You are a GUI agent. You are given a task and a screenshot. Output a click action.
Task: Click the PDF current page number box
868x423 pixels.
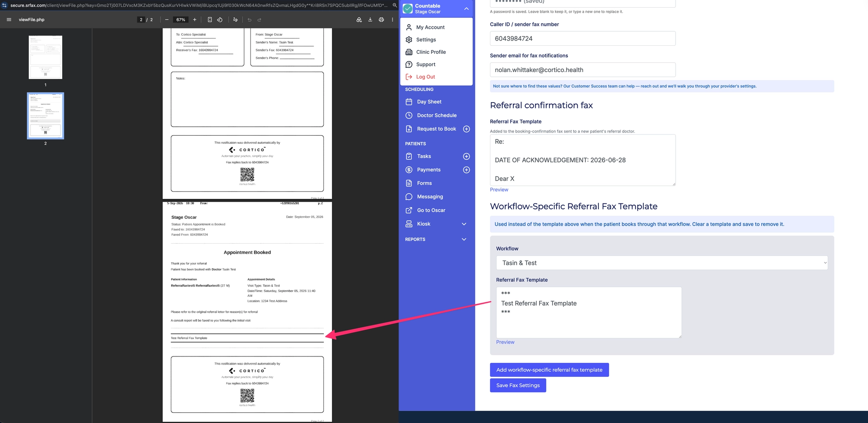pos(141,19)
